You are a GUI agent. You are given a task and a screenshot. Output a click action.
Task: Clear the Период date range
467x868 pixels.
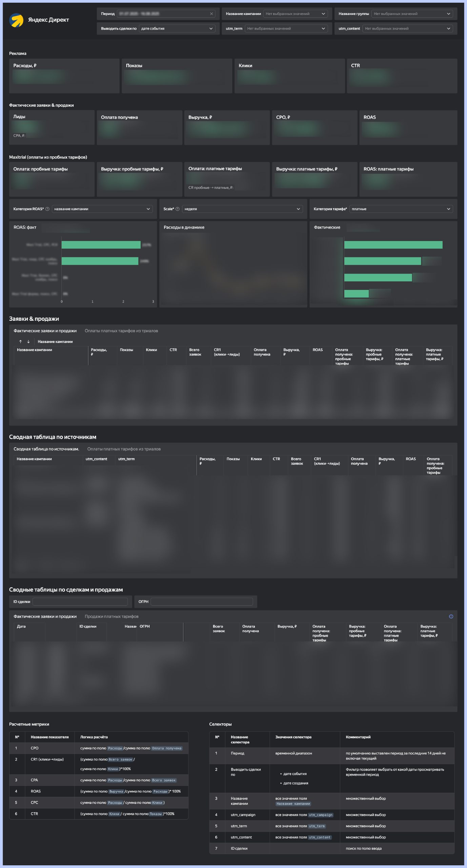pyautogui.click(x=211, y=14)
